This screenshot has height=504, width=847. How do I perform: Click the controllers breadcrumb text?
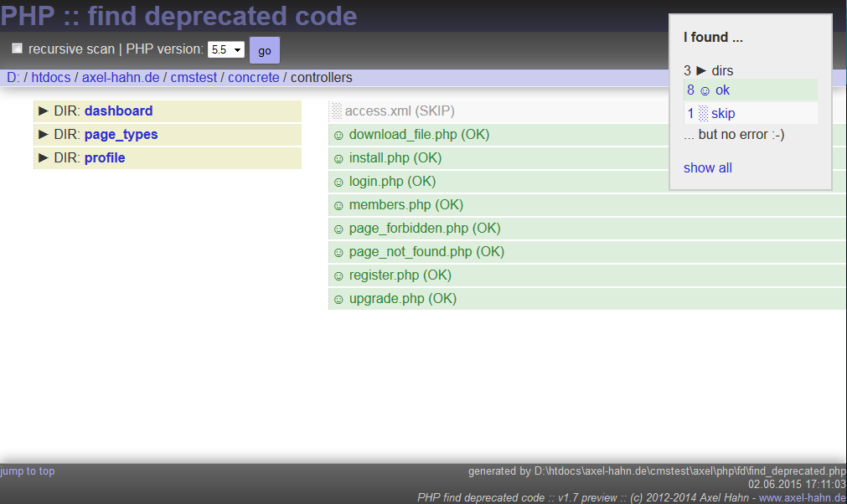[x=322, y=77]
